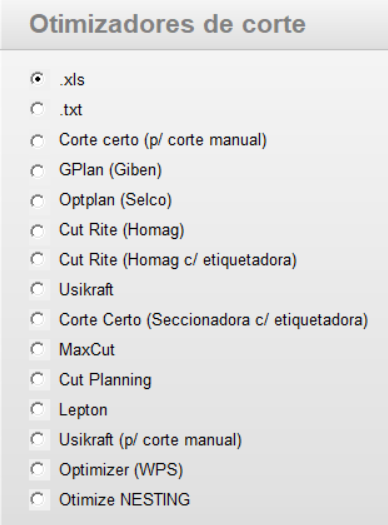Select the Cut Planning option

tap(37, 379)
